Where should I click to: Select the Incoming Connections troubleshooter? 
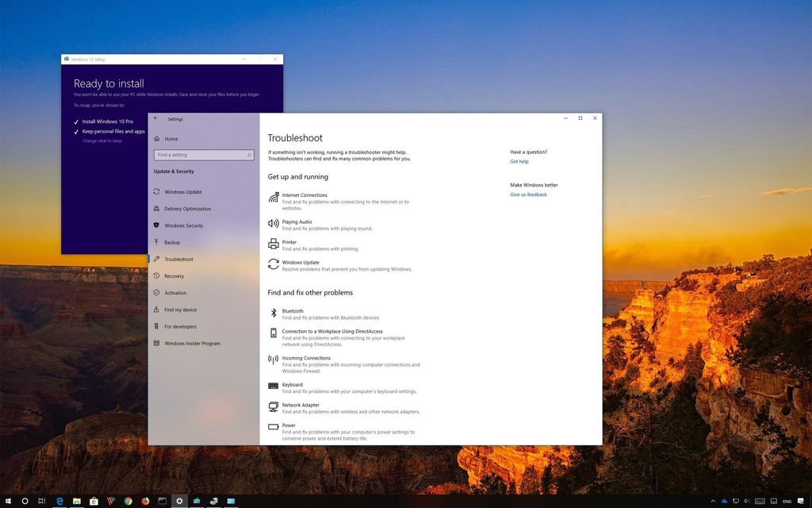pyautogui.click(x=306, y=358)
